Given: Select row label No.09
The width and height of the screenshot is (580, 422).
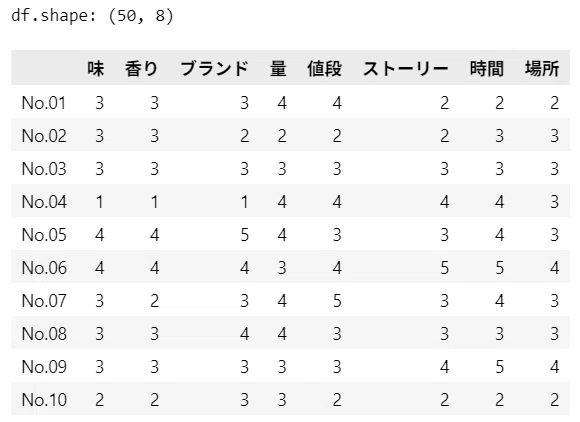Looking at the screenshot, I should coord(44,367).
